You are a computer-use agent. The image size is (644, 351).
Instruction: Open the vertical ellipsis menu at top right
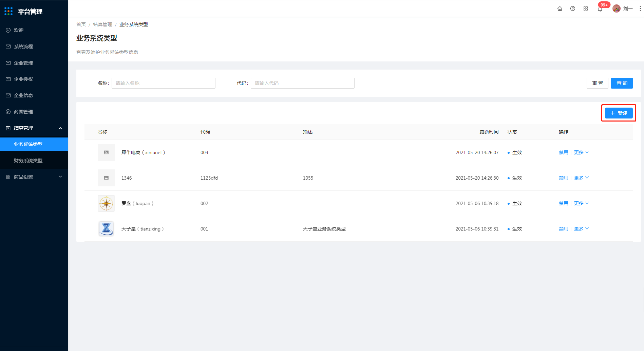point(640,9)
